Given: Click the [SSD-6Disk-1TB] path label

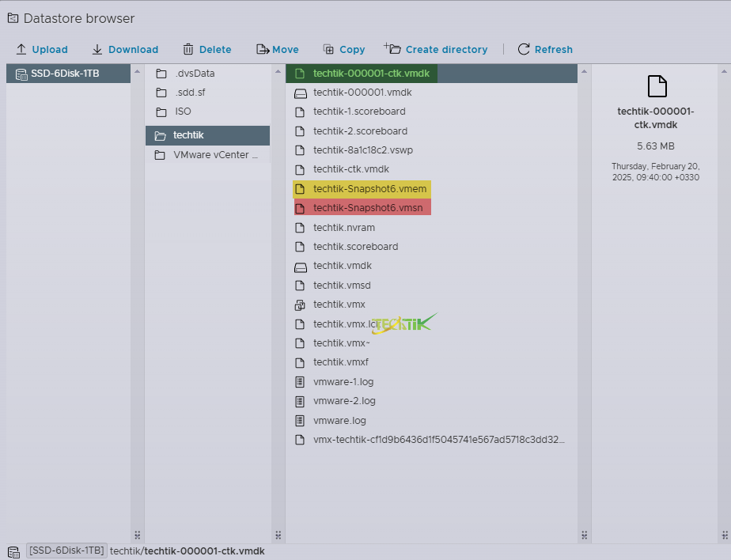Looking at the screenshot, I should point(66,551).
